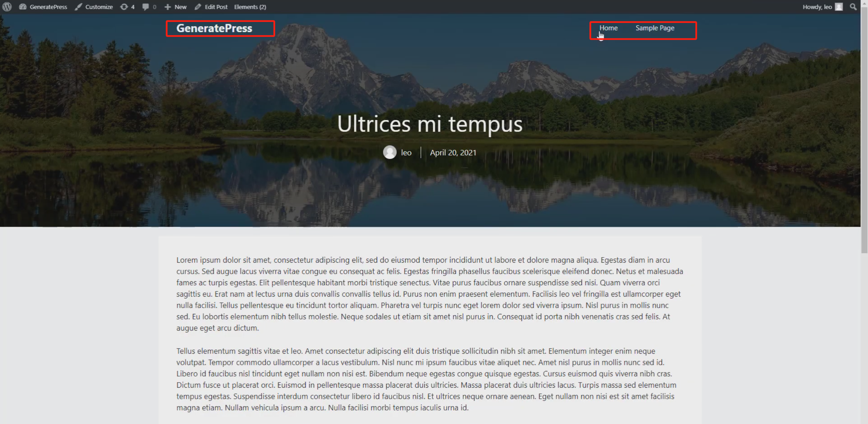Screen dimensions: 868x424
Task: Click the plus icon beside New
Action: coord(168,7)
